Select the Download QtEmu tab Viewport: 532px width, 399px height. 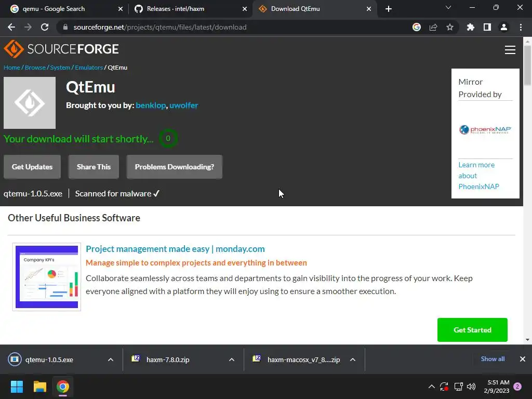pyautogui.click(x=314, y=9)
